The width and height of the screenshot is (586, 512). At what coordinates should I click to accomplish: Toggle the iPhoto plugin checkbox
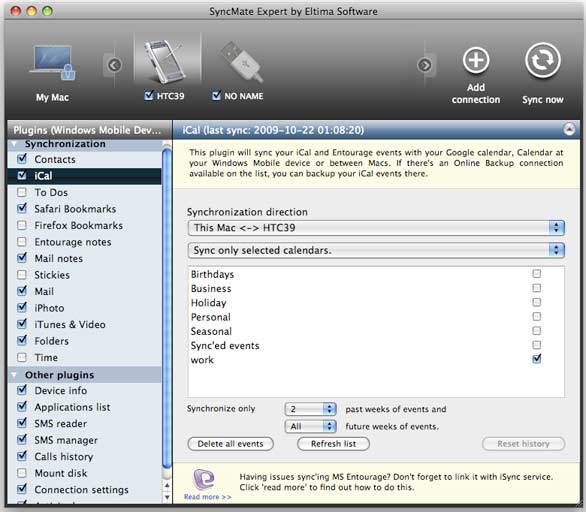pos(22,308)
